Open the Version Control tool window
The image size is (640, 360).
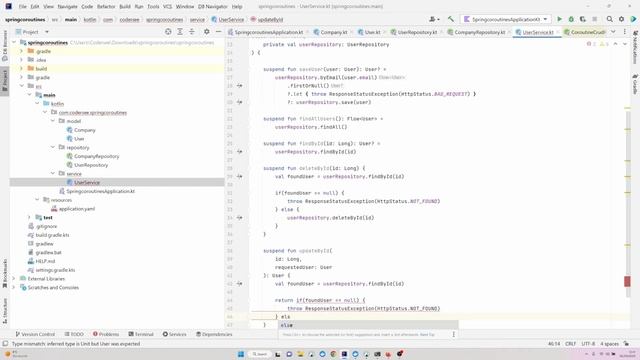click(x=35, y=334)
